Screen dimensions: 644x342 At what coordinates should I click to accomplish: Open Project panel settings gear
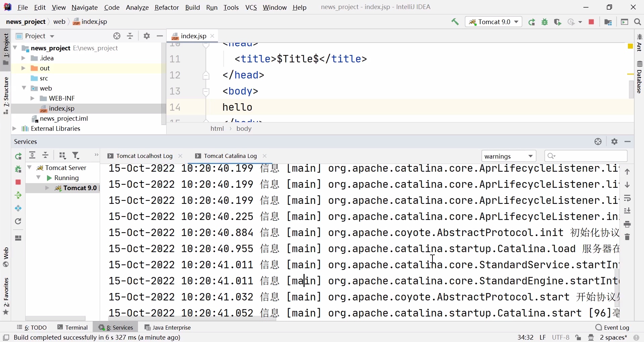pos(147,36)
